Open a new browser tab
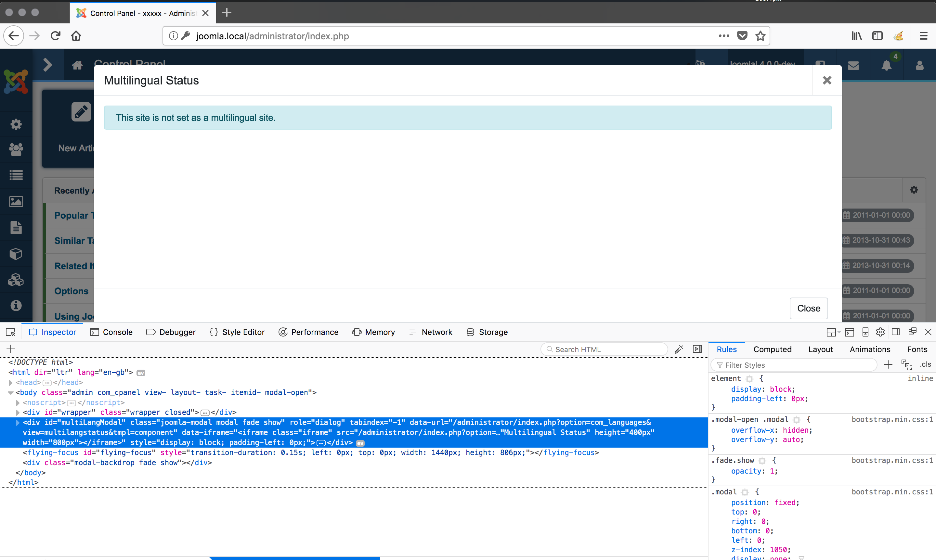Viewport: 936px width, 560px height. (227, 13)
